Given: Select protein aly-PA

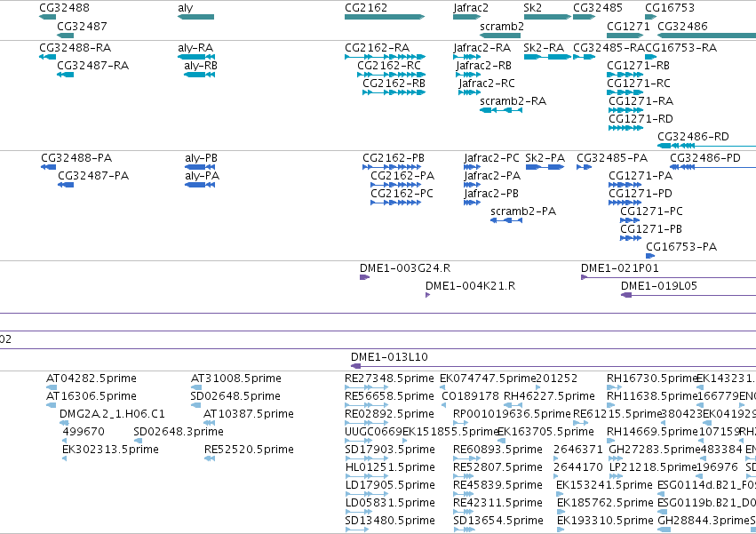Looking at the screenshot, I should [200, 185].
